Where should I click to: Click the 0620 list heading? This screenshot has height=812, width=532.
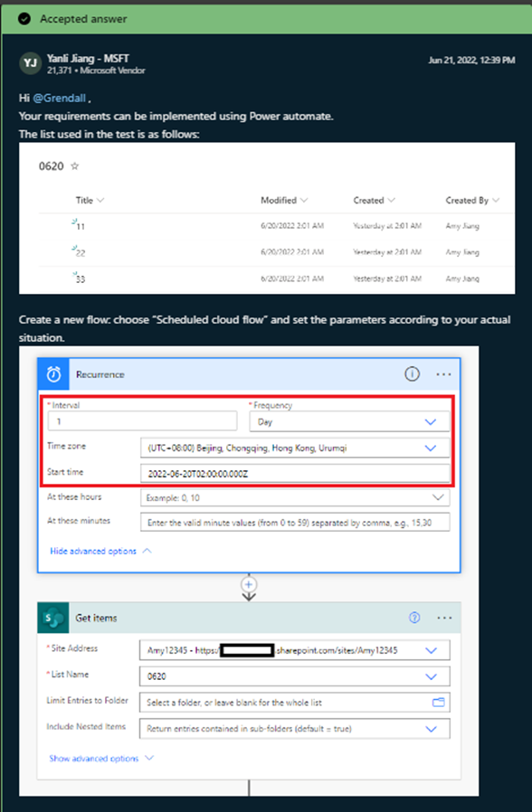[x=52, y=166]
